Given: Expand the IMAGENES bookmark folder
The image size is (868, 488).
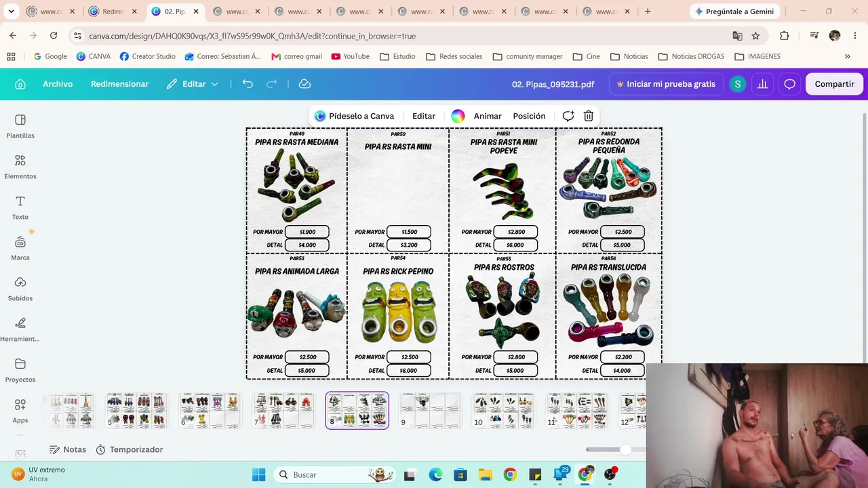Looking at the screenshot, I should 757,56.
